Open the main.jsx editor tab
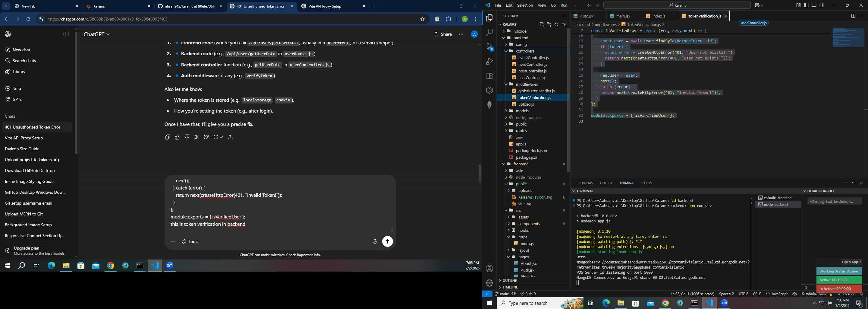 pyautogui.click(x=623, y=16)
